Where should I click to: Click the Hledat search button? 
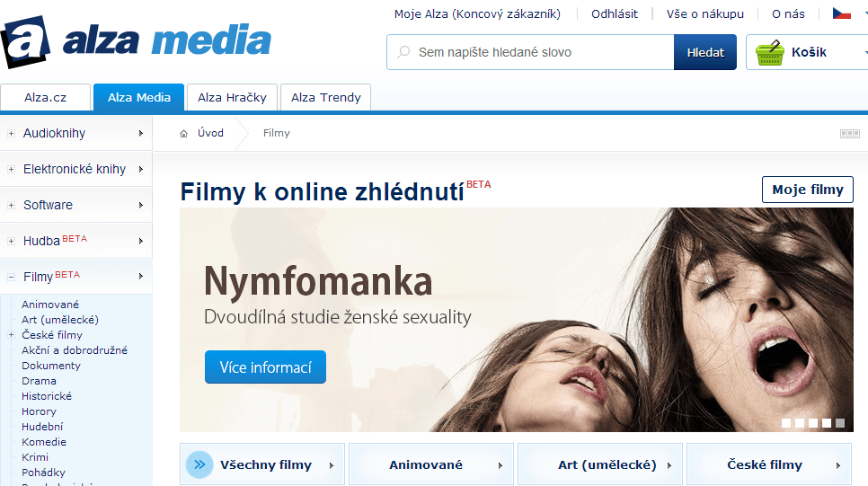tap(705, 52)
